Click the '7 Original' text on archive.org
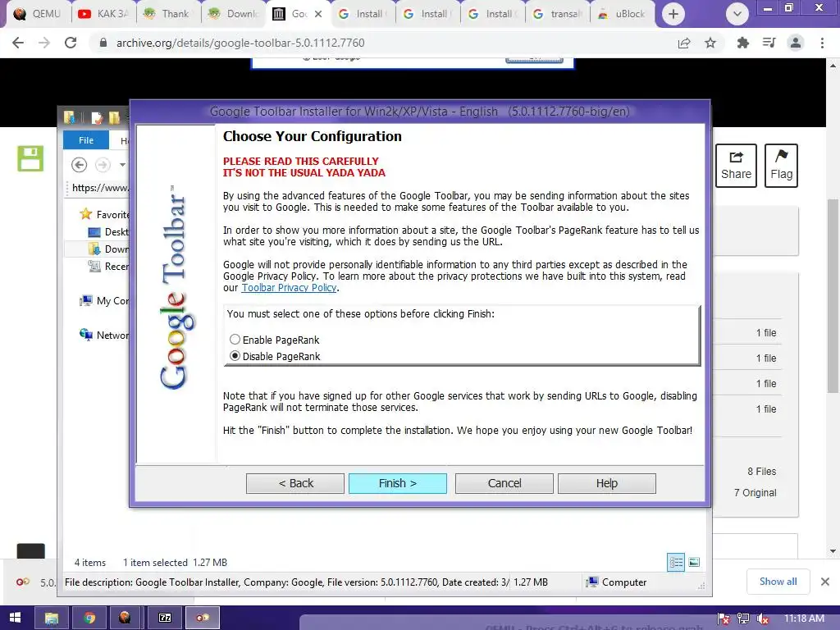Viewport: 840px width, 630px height. (x=755, y=493)
